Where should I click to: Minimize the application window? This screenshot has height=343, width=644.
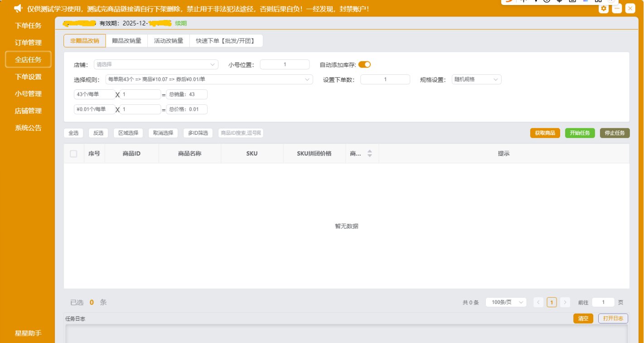616,9
